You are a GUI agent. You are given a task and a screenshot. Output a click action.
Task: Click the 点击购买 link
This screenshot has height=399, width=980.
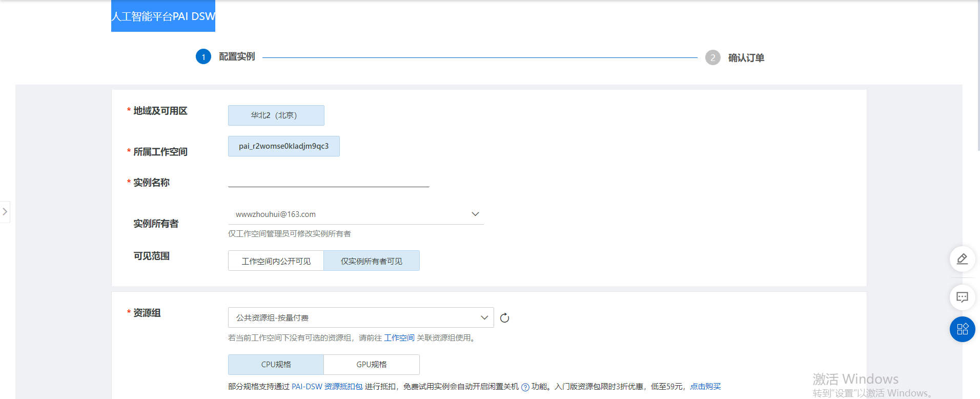[x=705, y=387]
